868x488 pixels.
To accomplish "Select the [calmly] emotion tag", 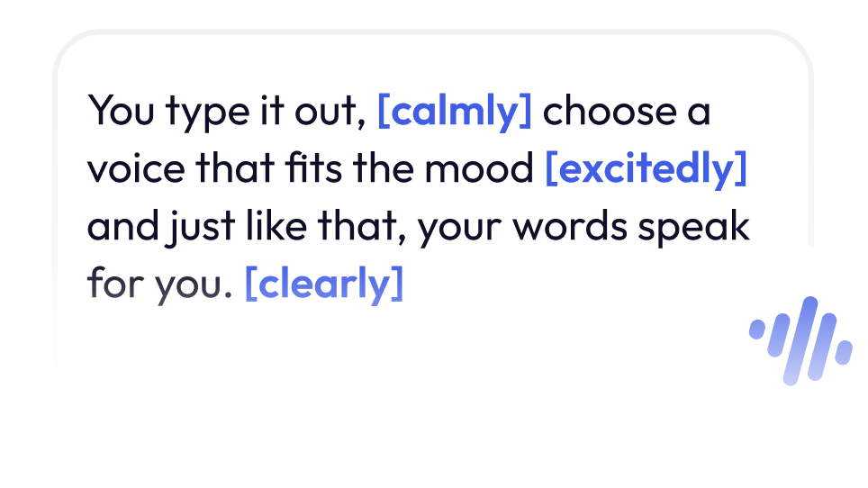I will (455, 113).
